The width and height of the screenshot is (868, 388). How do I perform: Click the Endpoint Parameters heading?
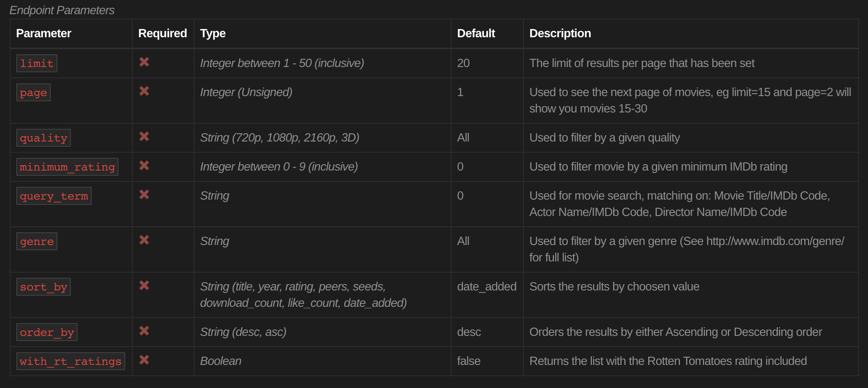62,10
